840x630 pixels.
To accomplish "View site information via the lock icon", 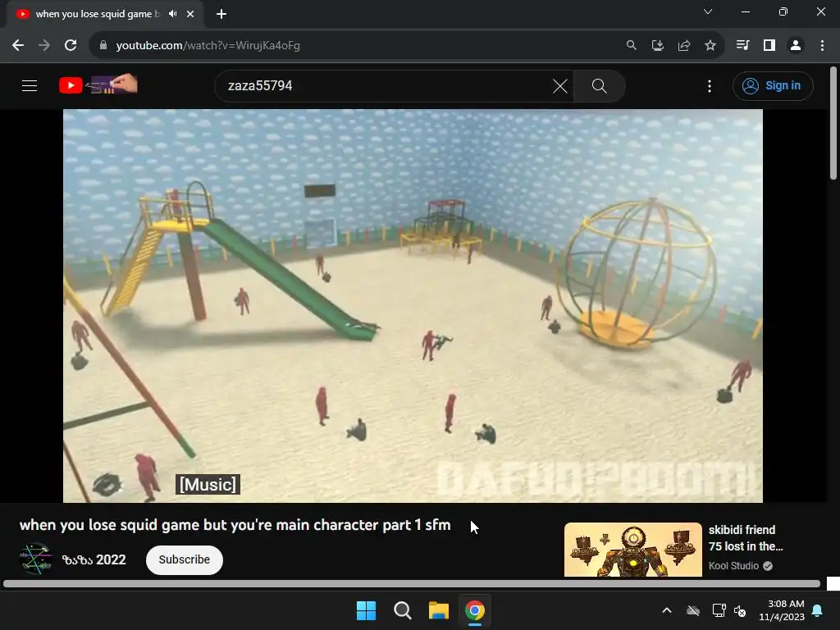I will coord(103,46).
